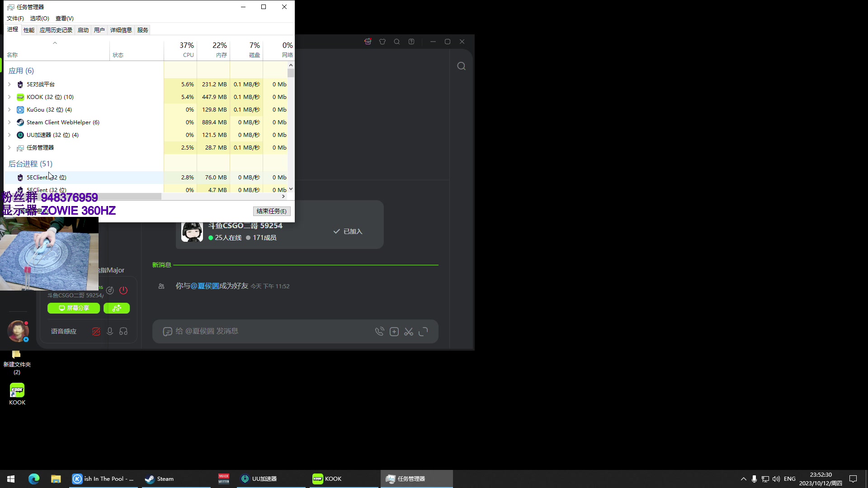
Task: Open the music accompaniment icon beside disconnect
Action: 110,290
